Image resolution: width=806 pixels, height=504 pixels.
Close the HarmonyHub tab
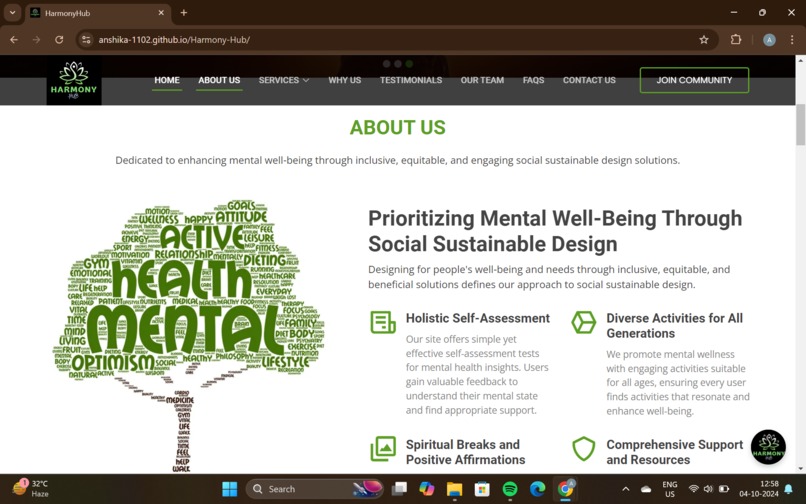pos(161,13)
